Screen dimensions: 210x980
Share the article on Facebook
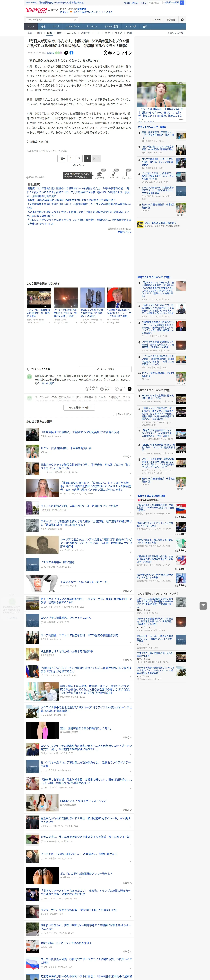pos(71,53)
